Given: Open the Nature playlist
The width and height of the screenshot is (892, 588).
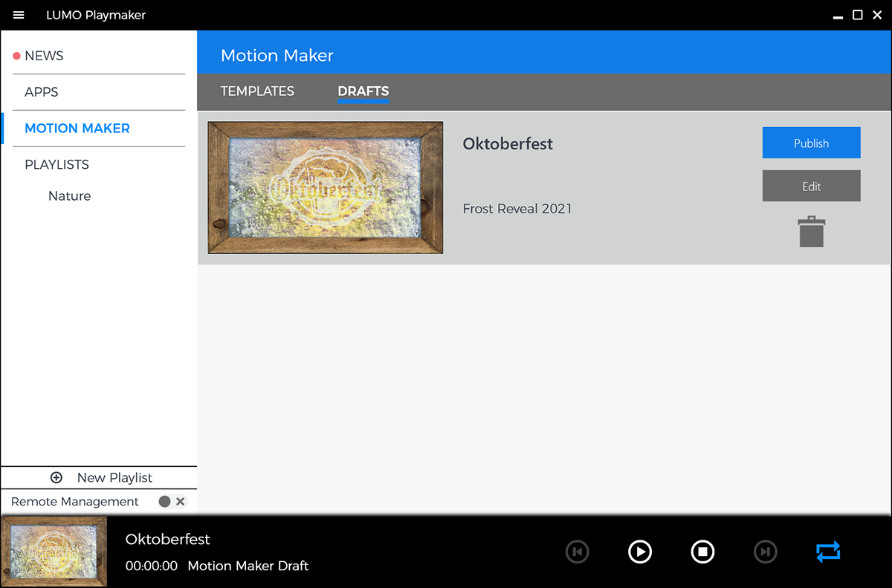Looking at the screenshot, I should (70, 196).
